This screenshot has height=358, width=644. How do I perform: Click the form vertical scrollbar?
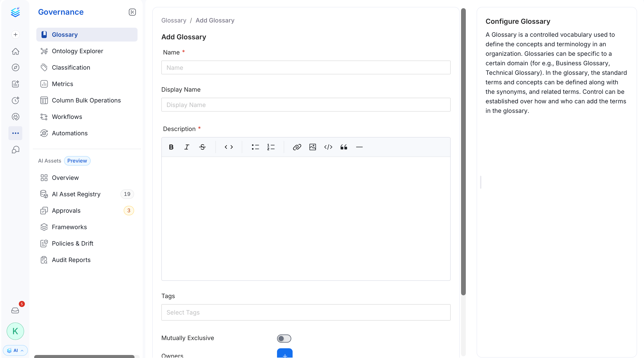[463, 152]
